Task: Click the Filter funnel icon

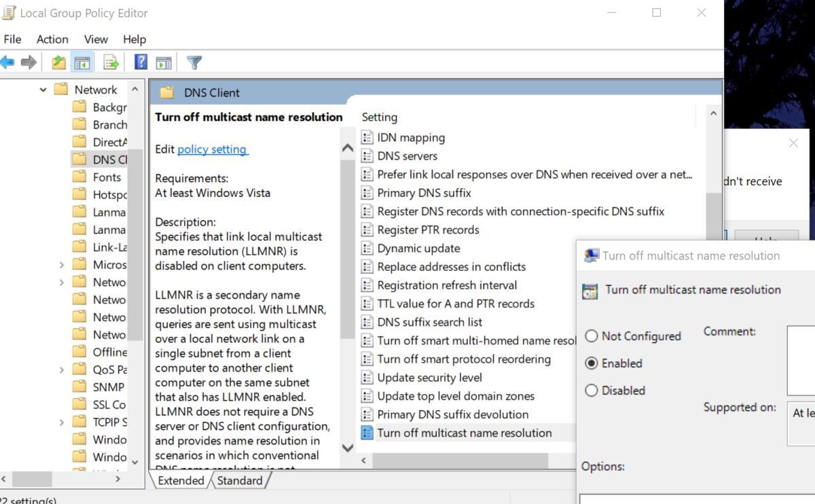Action: [x=194, y=62]
